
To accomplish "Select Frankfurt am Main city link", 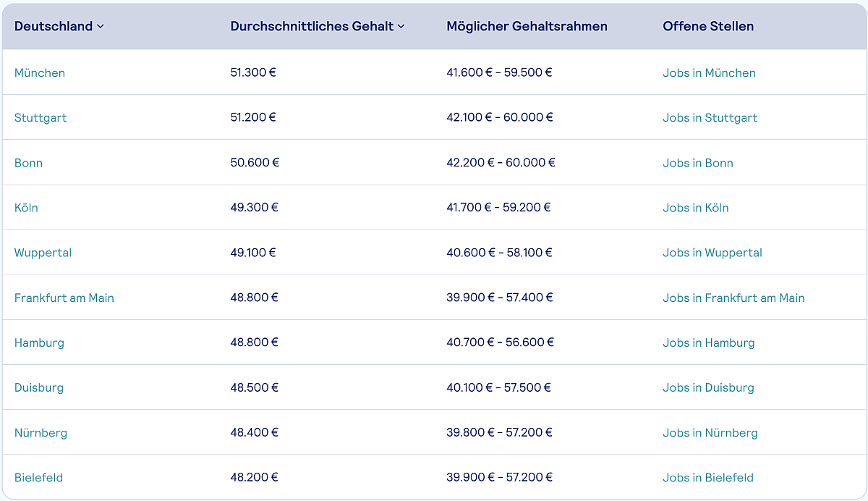I will click(x=64, y=298).
